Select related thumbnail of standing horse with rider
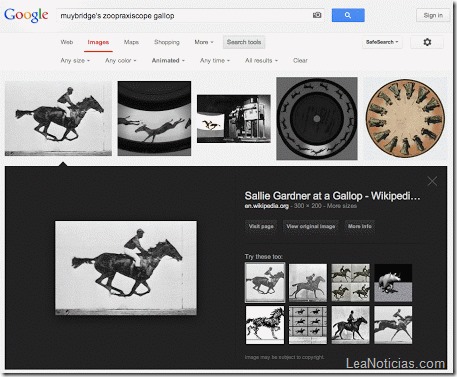This screenshot has height=377, width=457. pyautogui.click(x=308, y=283)
